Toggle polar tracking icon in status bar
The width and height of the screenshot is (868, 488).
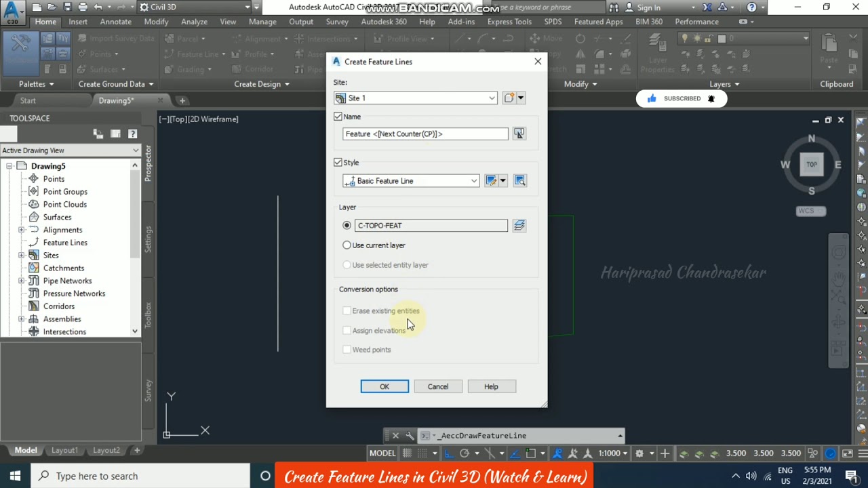465,453
